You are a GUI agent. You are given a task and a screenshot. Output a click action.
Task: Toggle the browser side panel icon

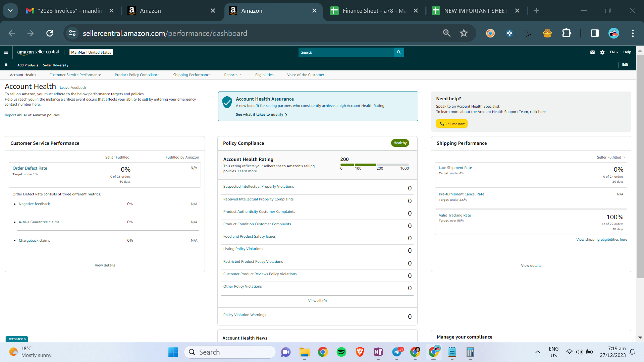(595, 33)
